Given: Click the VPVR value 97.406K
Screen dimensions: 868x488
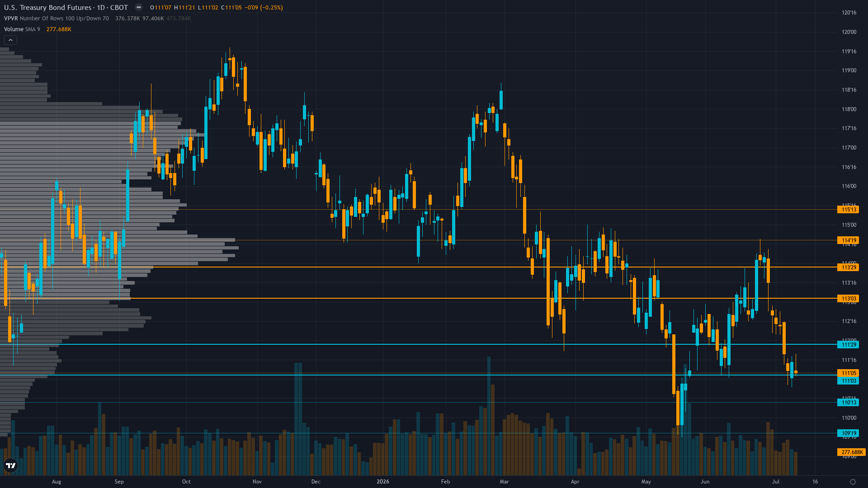Looking at the screenshot, I should pos(153,19).
